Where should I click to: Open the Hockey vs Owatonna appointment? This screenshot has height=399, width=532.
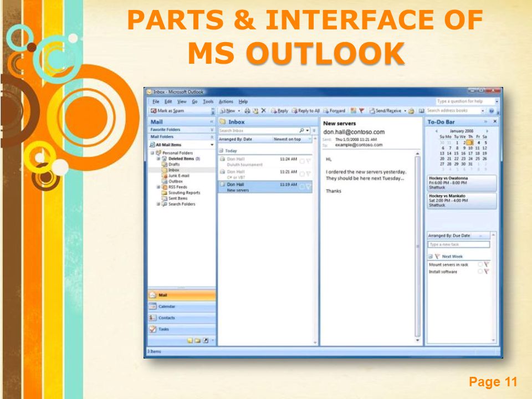pos(462,183)
